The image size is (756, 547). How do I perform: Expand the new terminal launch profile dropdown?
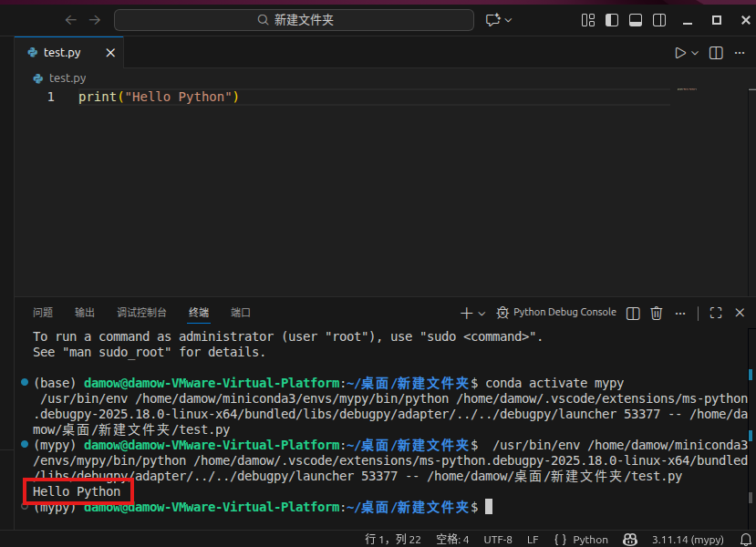(482, 313)
